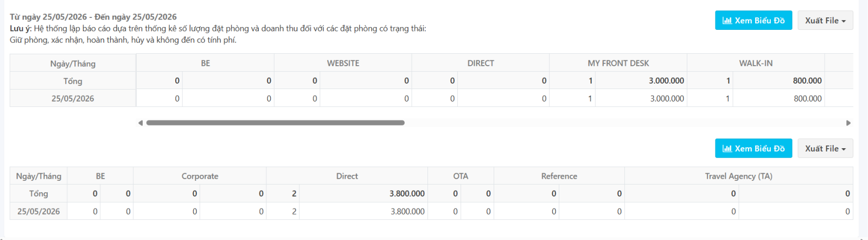Image resolution: width=868 pixels, height=240 pixels.
Task: Click the horizontal scrollbar thumb
Action: [276, 123]
